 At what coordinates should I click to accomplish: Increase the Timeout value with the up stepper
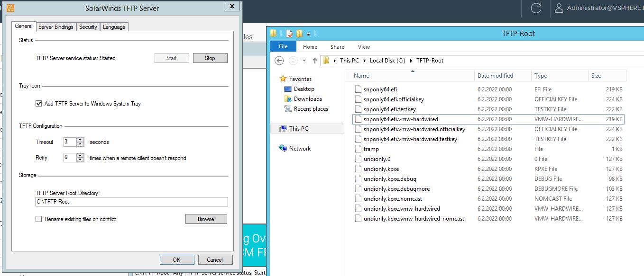(79, 139)
